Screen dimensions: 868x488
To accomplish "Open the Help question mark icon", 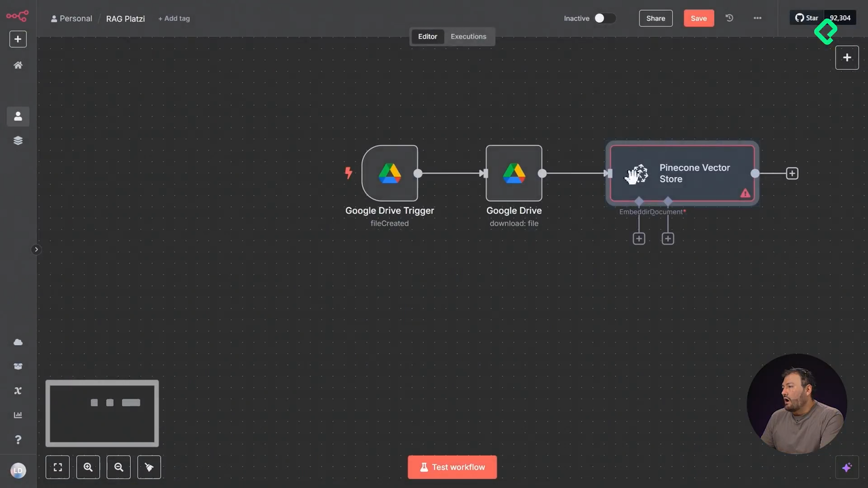I will click(x=18, y=440).
